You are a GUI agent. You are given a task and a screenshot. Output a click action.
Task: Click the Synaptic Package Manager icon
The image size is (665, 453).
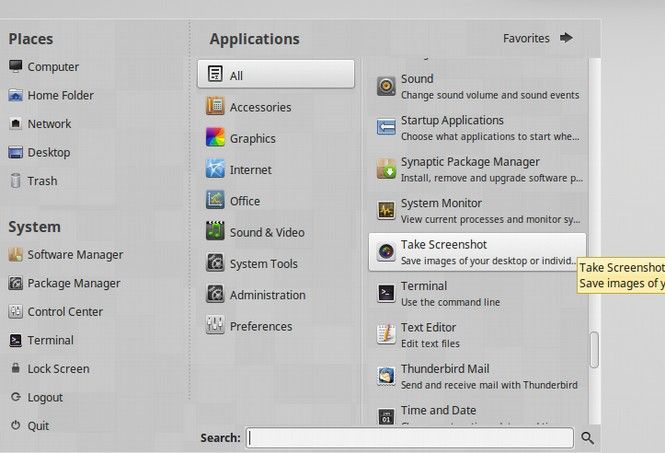click(x=386, y=169)
